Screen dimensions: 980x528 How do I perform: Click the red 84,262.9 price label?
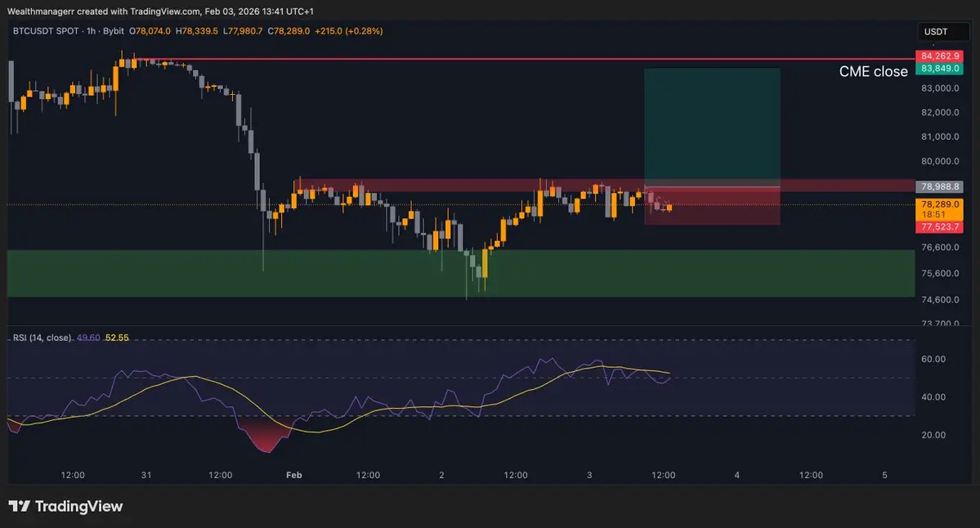939,56
